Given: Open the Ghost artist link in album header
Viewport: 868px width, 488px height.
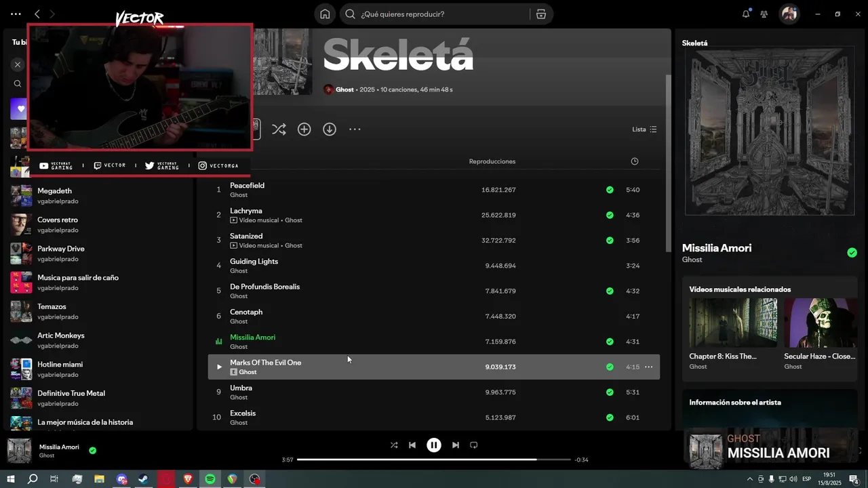Looking at the screenshot, I should pos(344,89).
